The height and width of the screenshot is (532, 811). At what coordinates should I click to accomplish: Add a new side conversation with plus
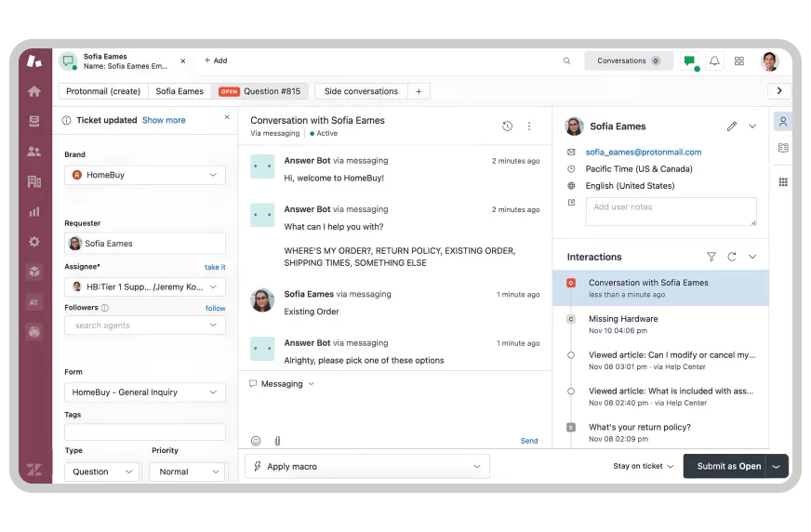[x=419, y=91]
